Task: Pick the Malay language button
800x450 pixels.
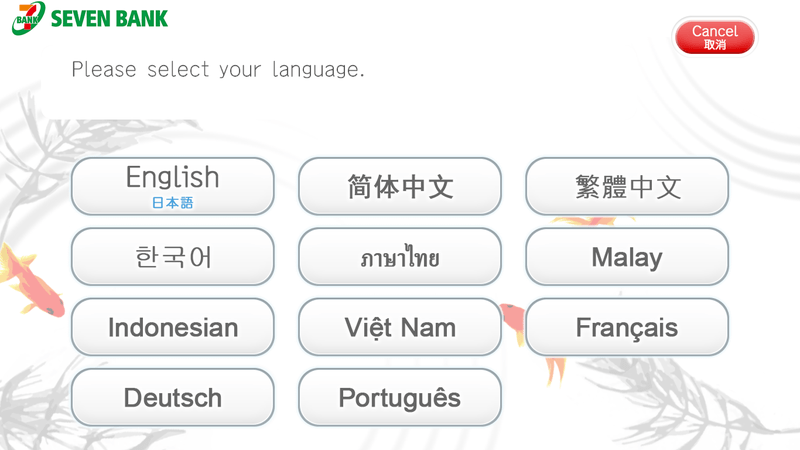Action: (627, 257)
